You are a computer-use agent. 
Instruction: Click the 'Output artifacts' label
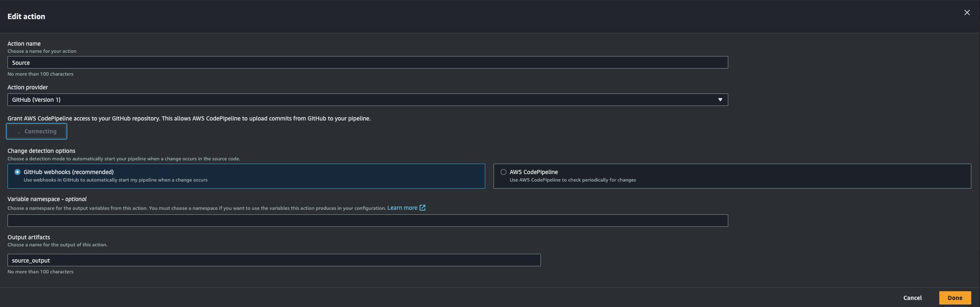(x=29, y=237)
